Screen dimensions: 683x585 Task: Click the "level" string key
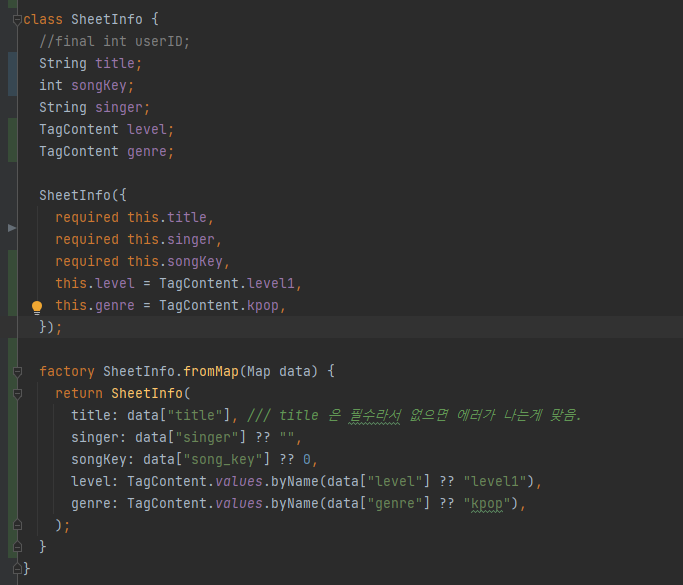395,481
